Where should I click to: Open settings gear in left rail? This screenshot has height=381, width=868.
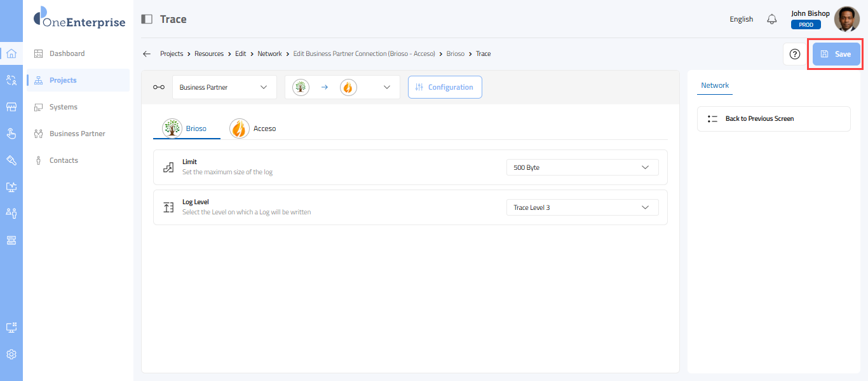point(11,354)
